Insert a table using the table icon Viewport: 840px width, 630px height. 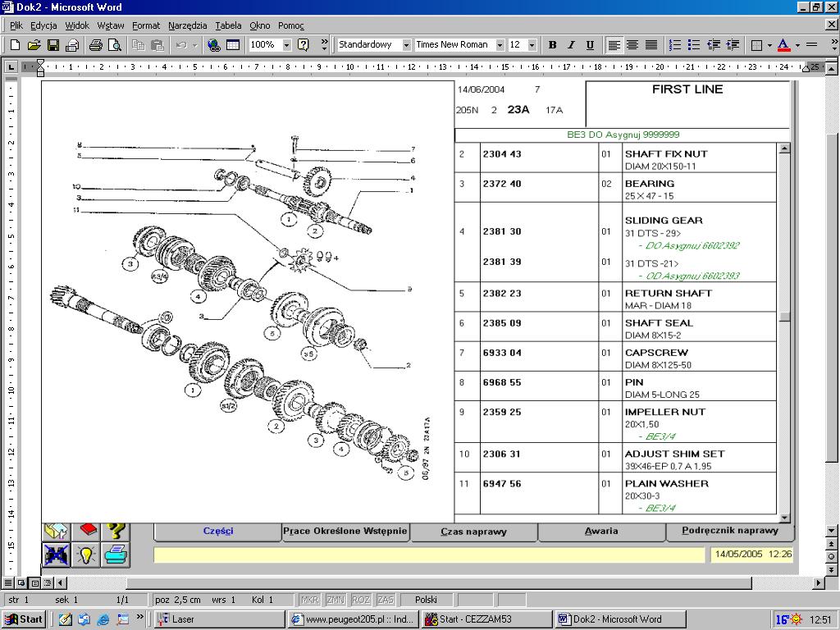[233, 45]
